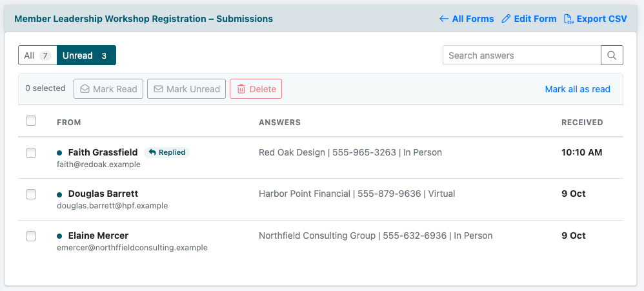Image resolution: width=644 pixels, height=291 pixels.
Task: Select Elaine Mercer's row checkbox
Action: click(31, 236)
